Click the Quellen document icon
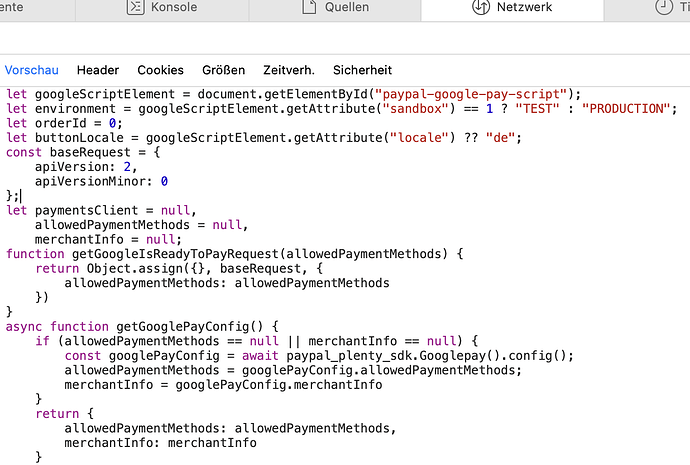This screenshot has height=465, width=690. (309, 7)
